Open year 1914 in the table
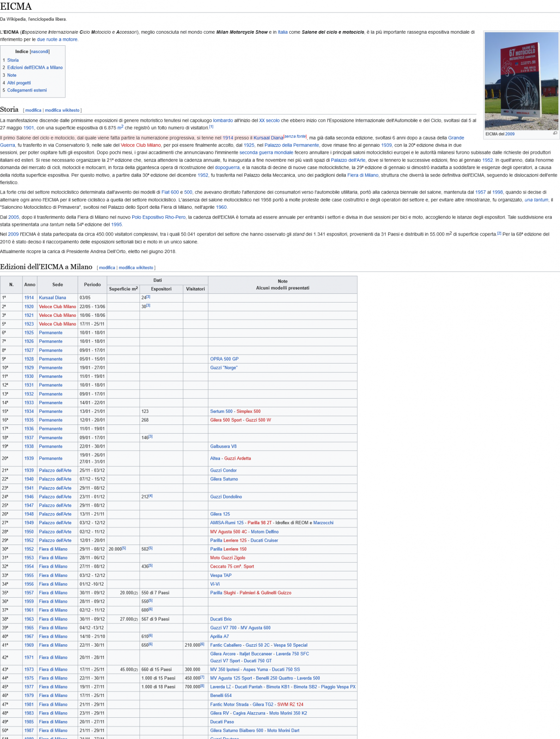The width and height of the screenshot is (560, 739). pos(29,298)
